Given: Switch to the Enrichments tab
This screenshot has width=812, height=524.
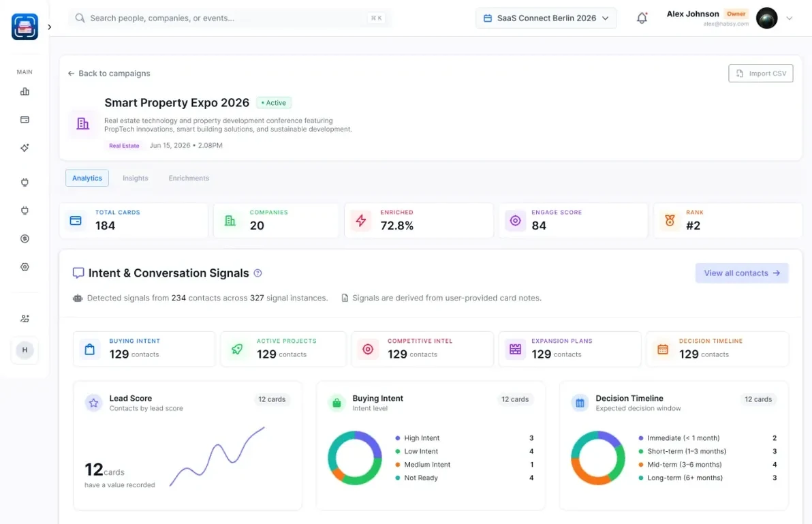Looking at the screenshot, I should click(189, 178).
